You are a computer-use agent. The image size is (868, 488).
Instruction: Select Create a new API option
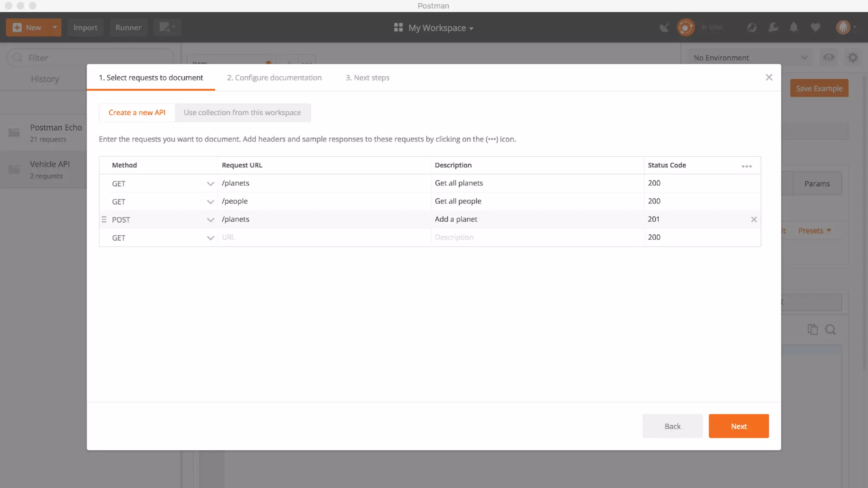pyautogui.click(x=137, y=113)
